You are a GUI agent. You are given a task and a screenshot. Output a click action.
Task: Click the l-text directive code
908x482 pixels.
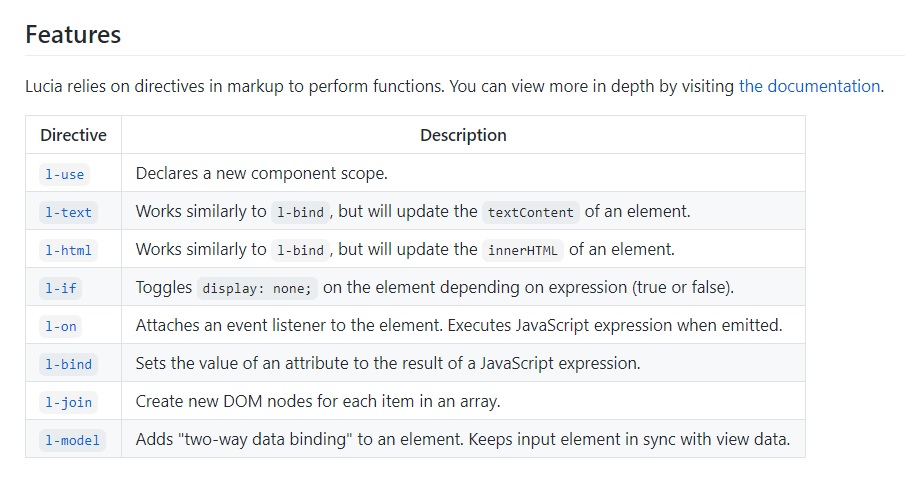pyautogui.click(x=68, y=213)
